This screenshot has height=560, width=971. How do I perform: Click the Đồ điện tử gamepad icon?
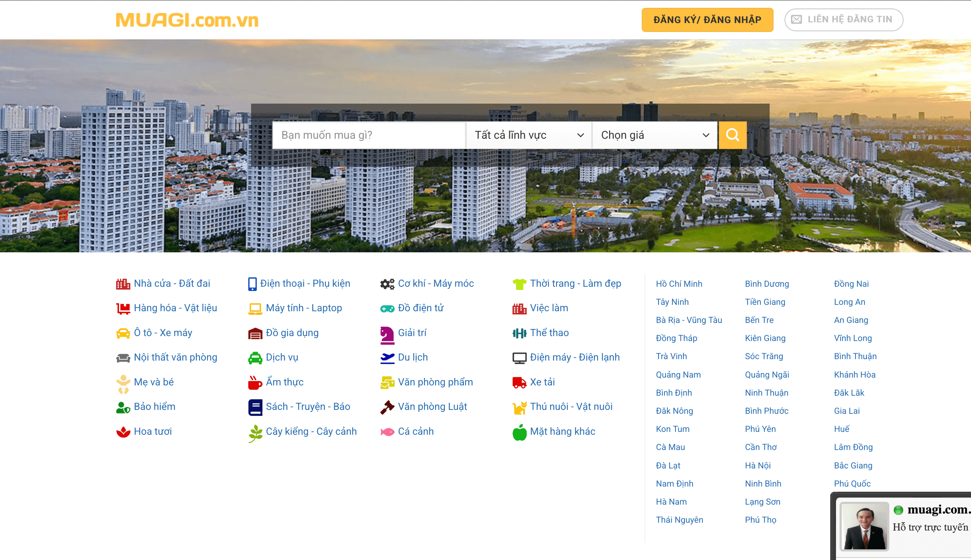point(387,308)
